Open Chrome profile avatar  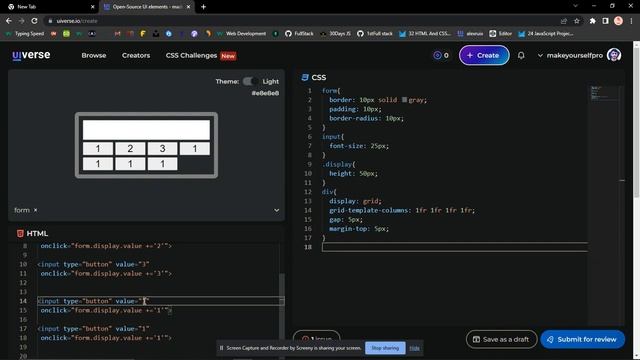pyautogui.click(x=618, y=21)
